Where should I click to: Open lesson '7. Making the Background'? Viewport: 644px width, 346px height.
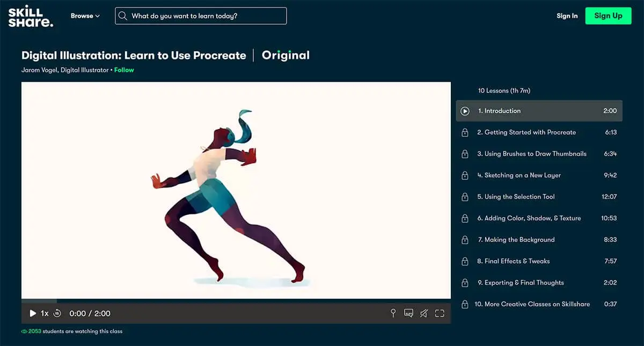539,240
